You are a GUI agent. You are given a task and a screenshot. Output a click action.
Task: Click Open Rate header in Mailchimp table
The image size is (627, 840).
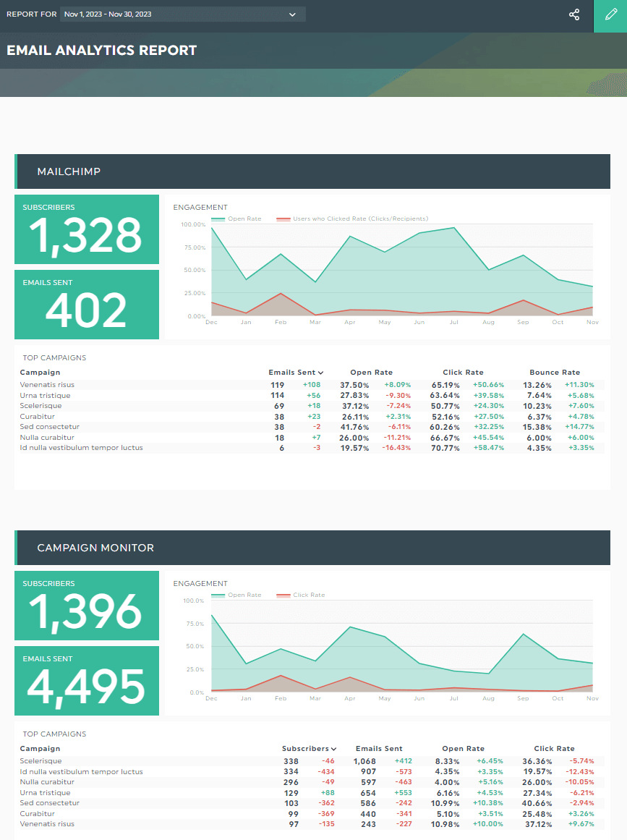click(371, 373)
